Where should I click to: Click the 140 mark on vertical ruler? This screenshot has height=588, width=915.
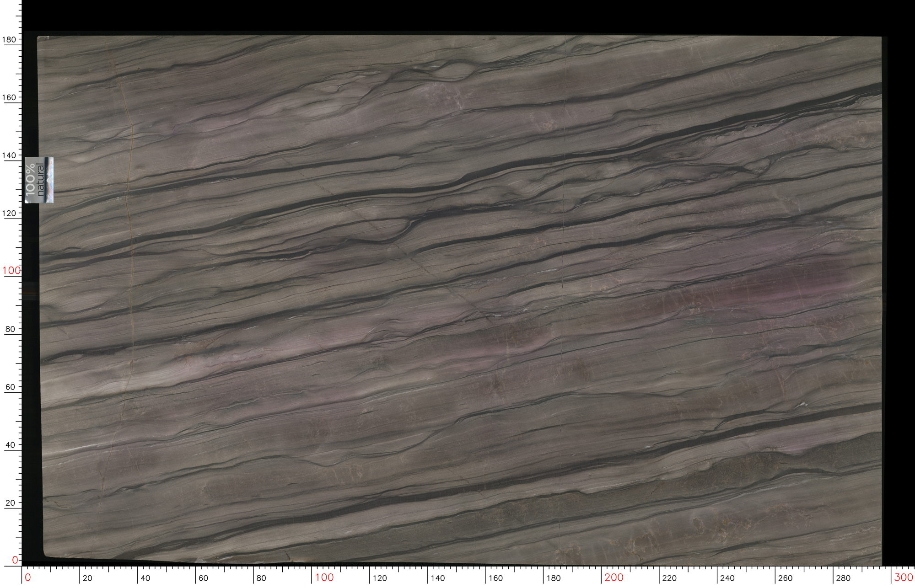[9, 155]
